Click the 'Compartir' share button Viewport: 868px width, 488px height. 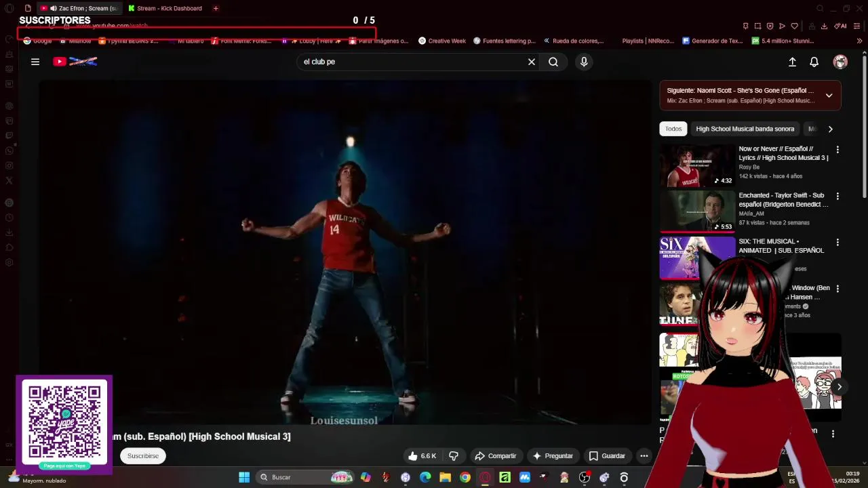[x=496, y=456]
